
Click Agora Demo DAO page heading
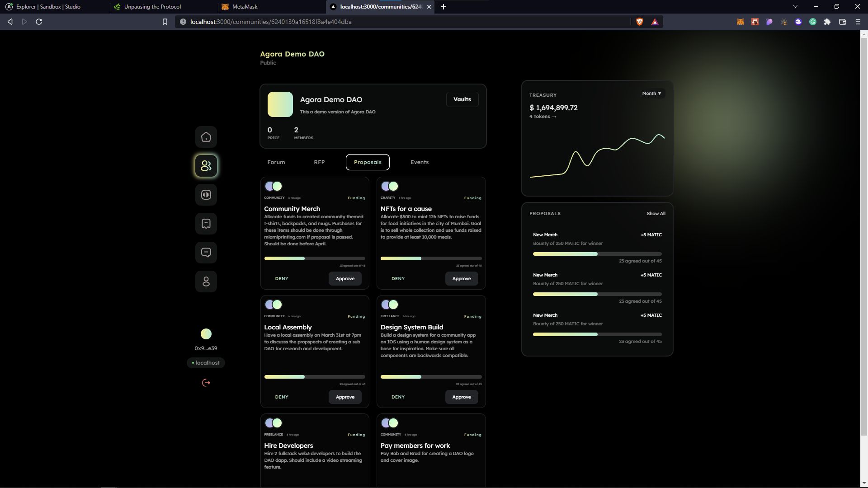click(x=292, y=54)
